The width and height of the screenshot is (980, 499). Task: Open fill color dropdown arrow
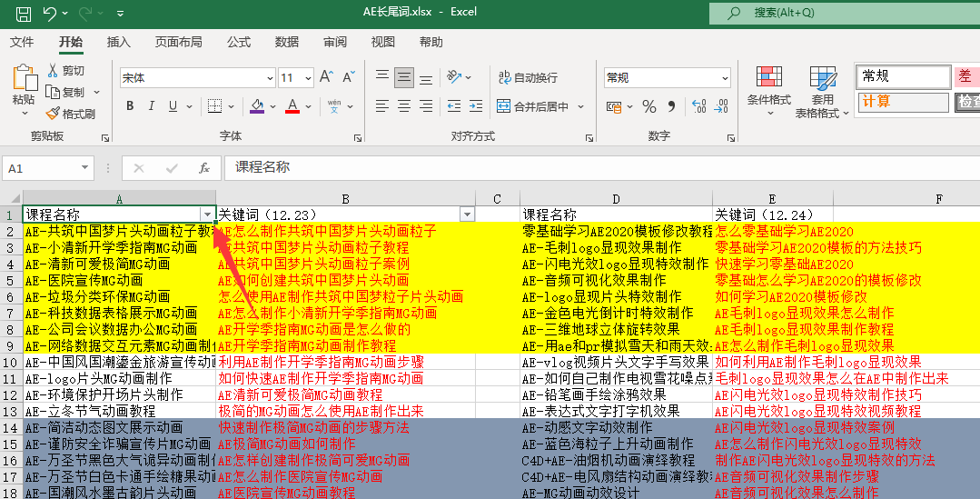point(273,107)
